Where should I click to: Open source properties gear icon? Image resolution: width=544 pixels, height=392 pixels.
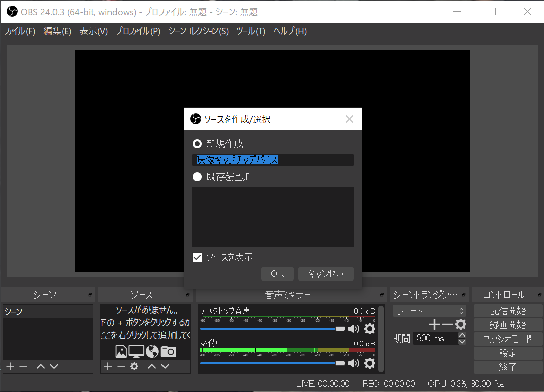point(134,366)
